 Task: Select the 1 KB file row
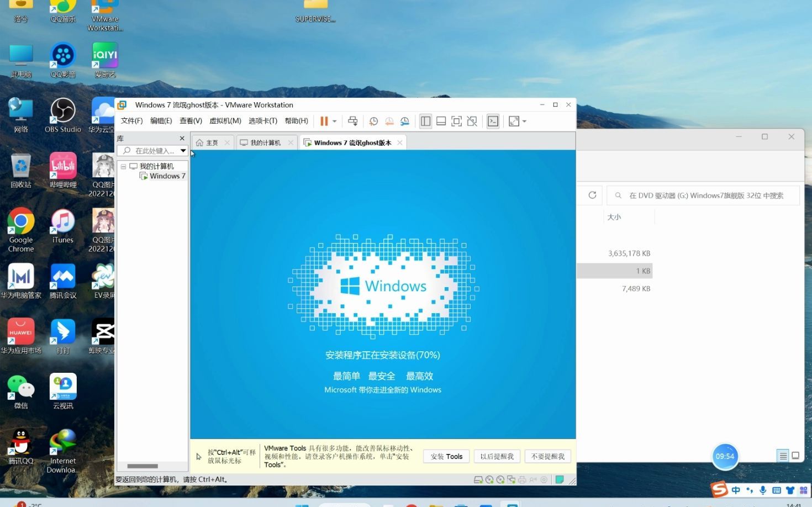coord(615,271)
